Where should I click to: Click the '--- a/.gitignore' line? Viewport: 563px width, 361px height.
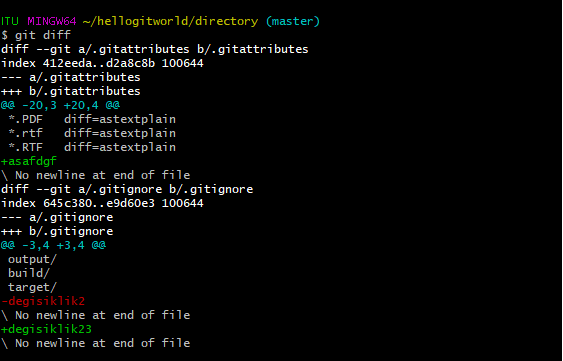click(57, 217)
